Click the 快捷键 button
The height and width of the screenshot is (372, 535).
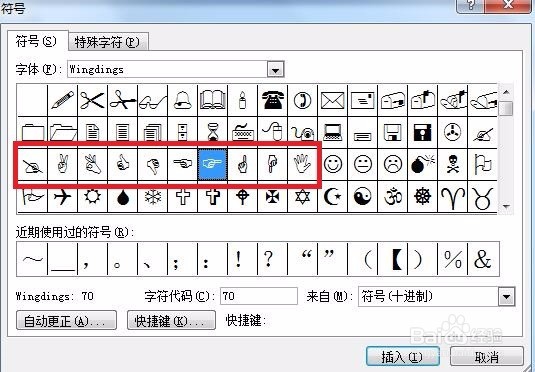pos(171,320)
